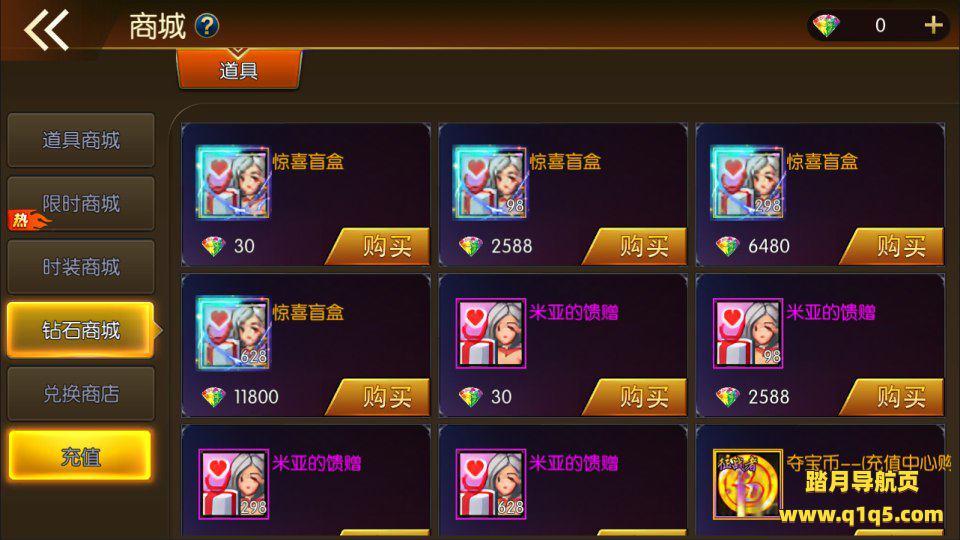Screen dimensions: 960x540
Task: Select the 惊喜盲盒 icon with 628 badge
Action: pyautogui.click(x=233, y=333)
